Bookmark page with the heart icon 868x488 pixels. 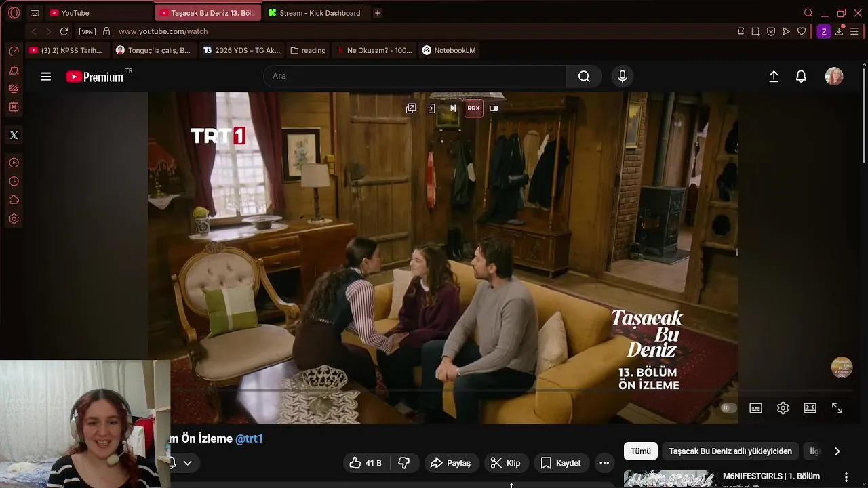(x=802, y=31)
